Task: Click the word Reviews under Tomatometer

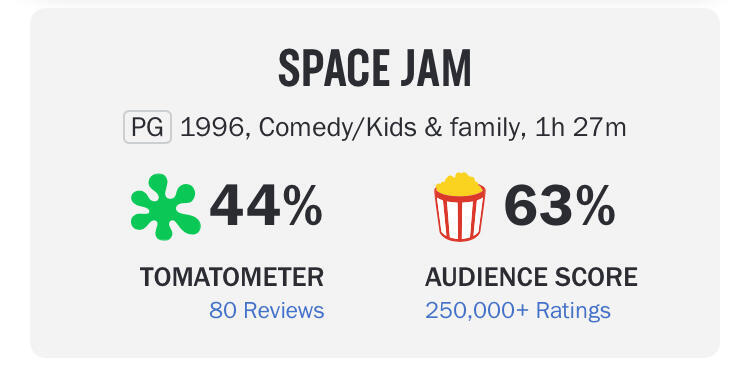Action: click(x=284, y=311)
